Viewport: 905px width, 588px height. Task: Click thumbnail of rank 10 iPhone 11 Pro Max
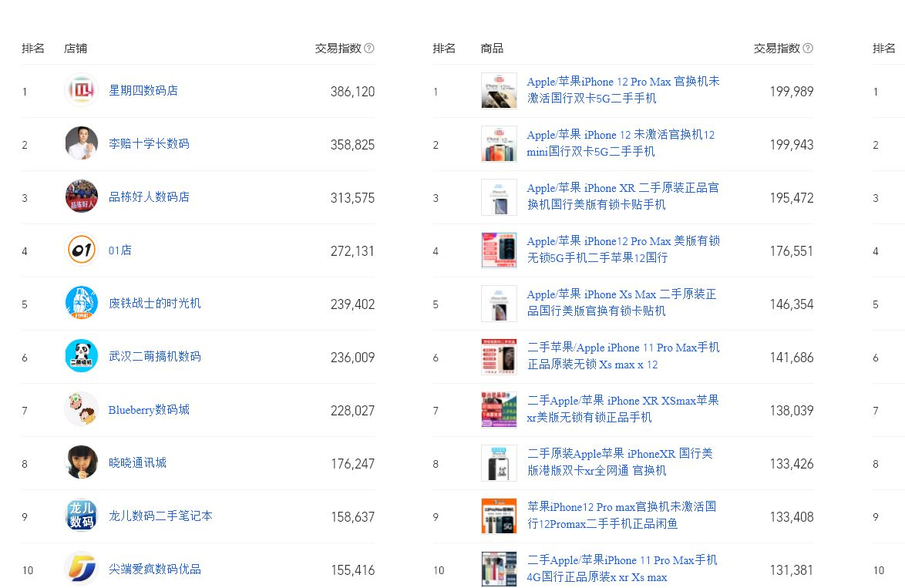pos(500,569)
